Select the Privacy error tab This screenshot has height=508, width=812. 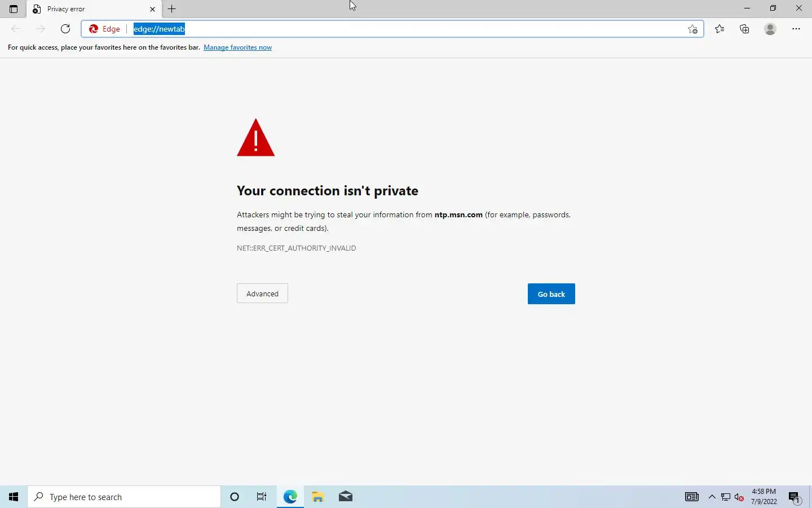(94, 9)
